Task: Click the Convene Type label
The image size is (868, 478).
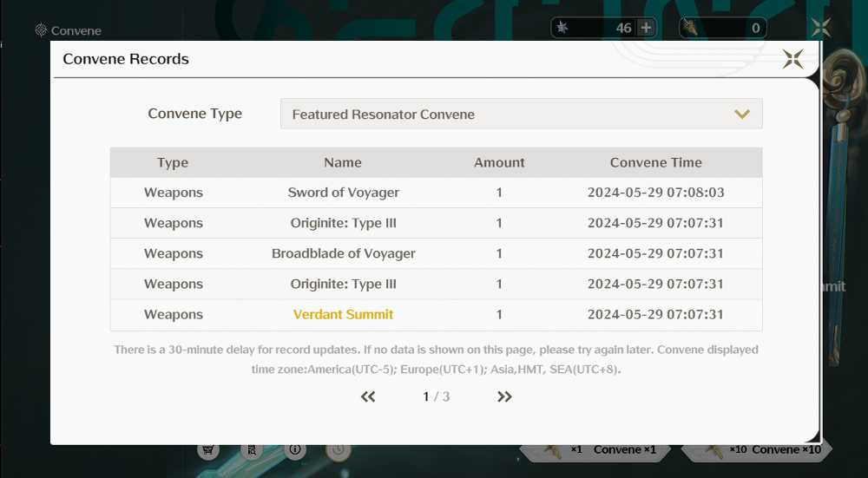Action: pos(194,114)
